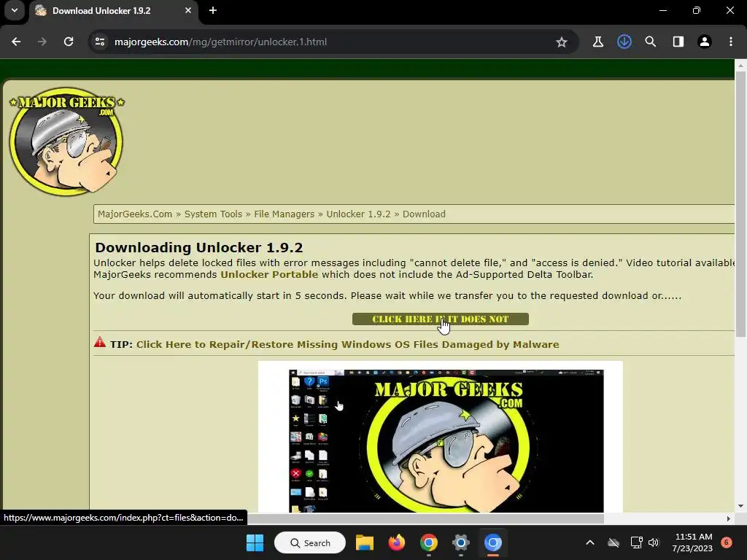Image resolution: width=747 pixels, height=560 pixels.
Task: Open the Windows Start menu
Action: [255, 542]
